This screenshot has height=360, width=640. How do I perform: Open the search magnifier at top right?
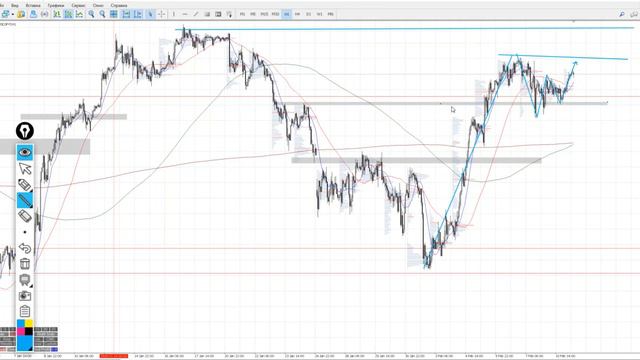point(622,14)
